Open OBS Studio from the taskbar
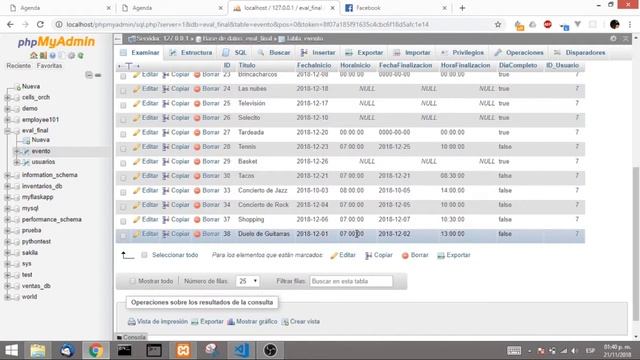This screenshot has height=360, width=640. [270, 350]
